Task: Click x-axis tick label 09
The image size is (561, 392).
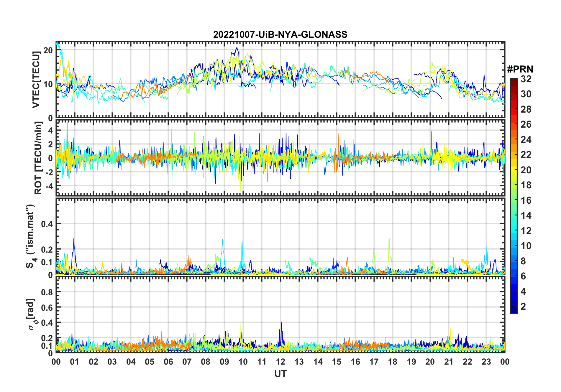Action: tap(224, 362)
